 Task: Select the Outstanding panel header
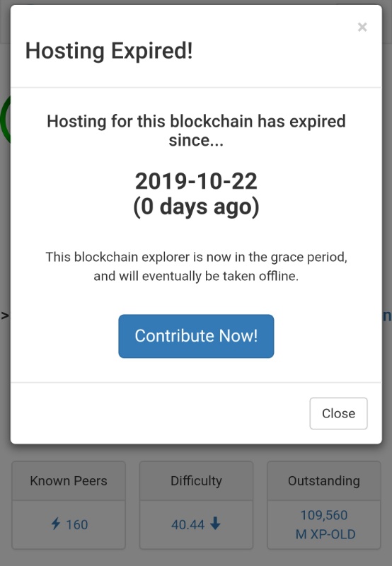[x=324, y=481]
